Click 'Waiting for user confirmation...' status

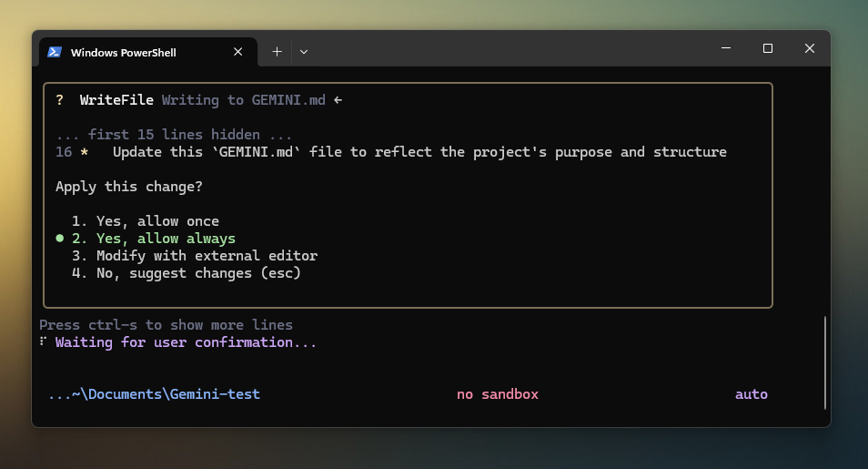click(x=186, y=342)
